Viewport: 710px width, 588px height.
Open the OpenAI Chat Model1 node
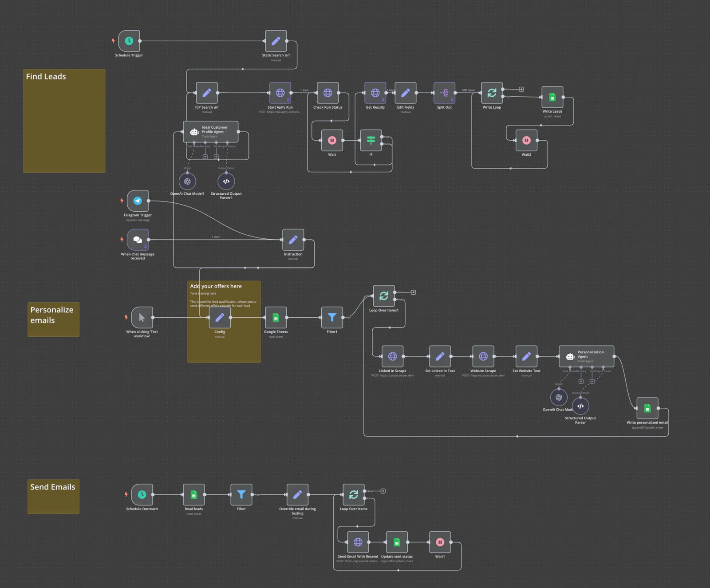pyautogui.click(x=187, y=182)
